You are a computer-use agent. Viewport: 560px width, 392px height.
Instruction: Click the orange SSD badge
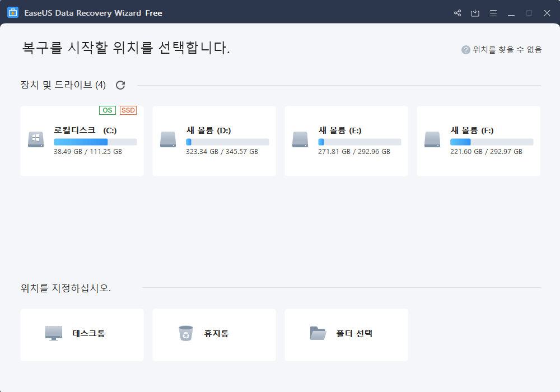(x=128, y=110)
